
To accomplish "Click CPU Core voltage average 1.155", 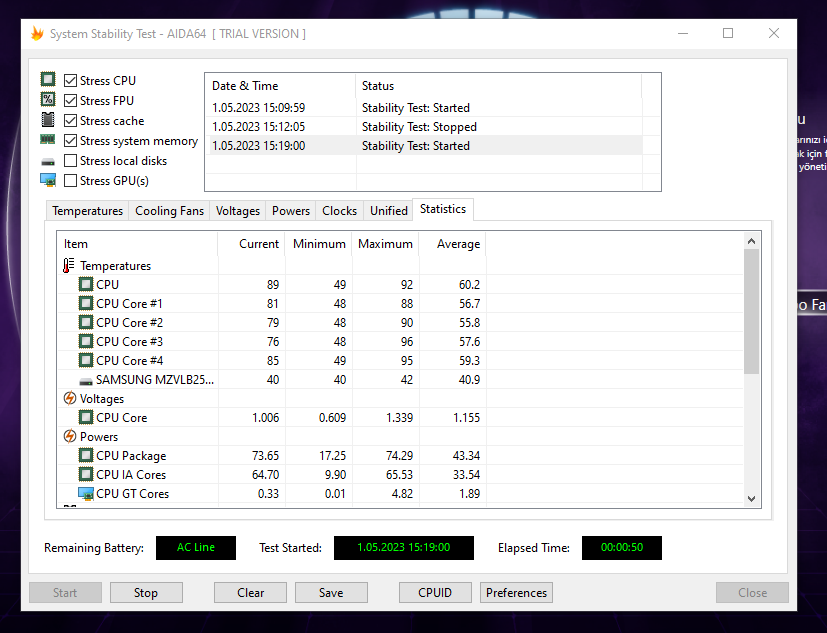I will 466,417.
